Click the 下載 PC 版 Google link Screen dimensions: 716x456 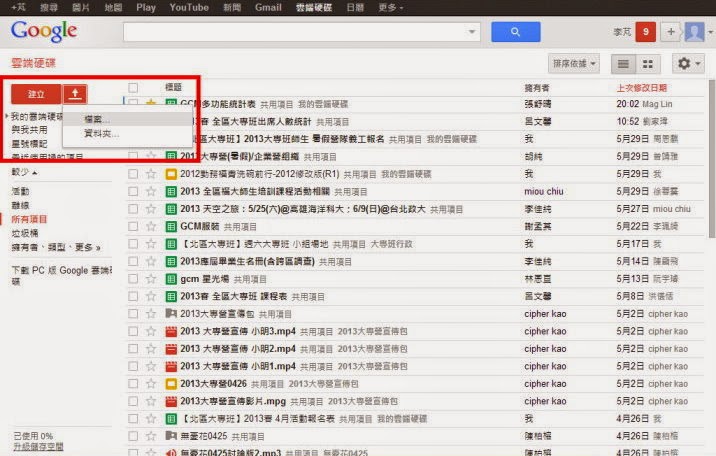[x=61, y=275]
